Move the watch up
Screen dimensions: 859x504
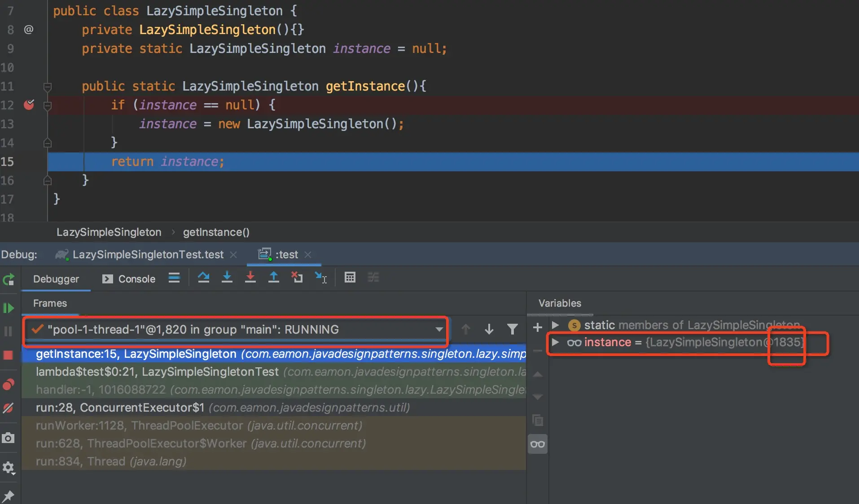click(x=538, y=374)
